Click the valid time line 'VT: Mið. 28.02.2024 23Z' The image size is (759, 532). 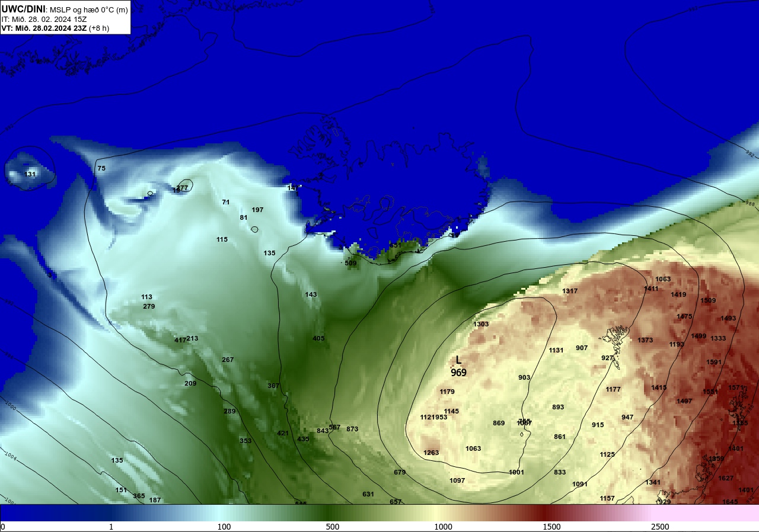[44, 28]
